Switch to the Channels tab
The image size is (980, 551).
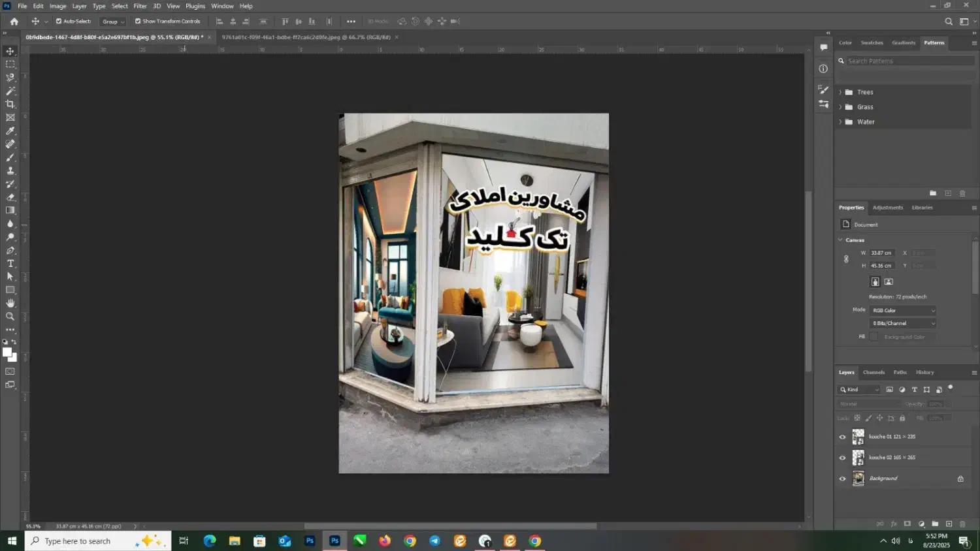point(874,373)
